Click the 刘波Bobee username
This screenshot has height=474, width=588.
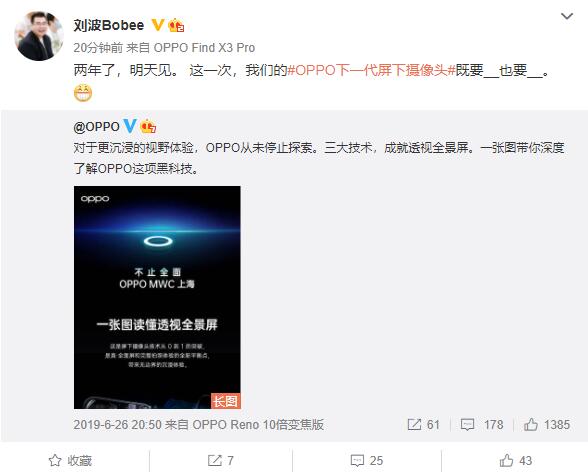pyautogui.click(x=109, y=25)
